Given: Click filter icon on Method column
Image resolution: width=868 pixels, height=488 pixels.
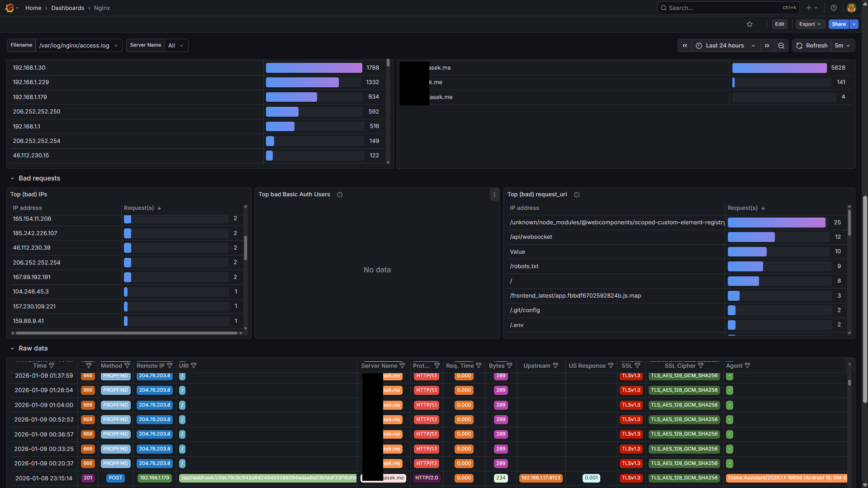Looking at the screenshot, I should tap(127, 365).
